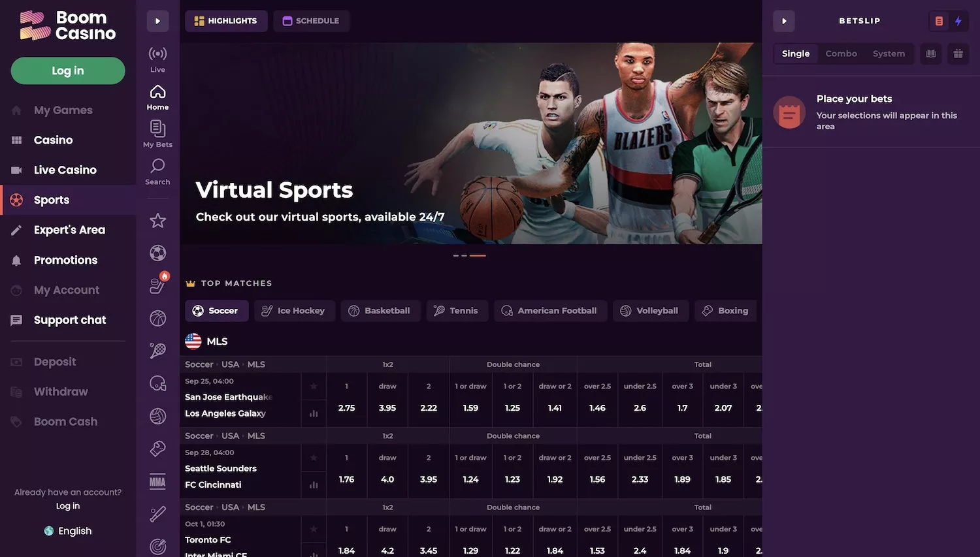Favorite the Seattle Sounders match star
This screenshot has width=980, height=557.
pos(314,458)
